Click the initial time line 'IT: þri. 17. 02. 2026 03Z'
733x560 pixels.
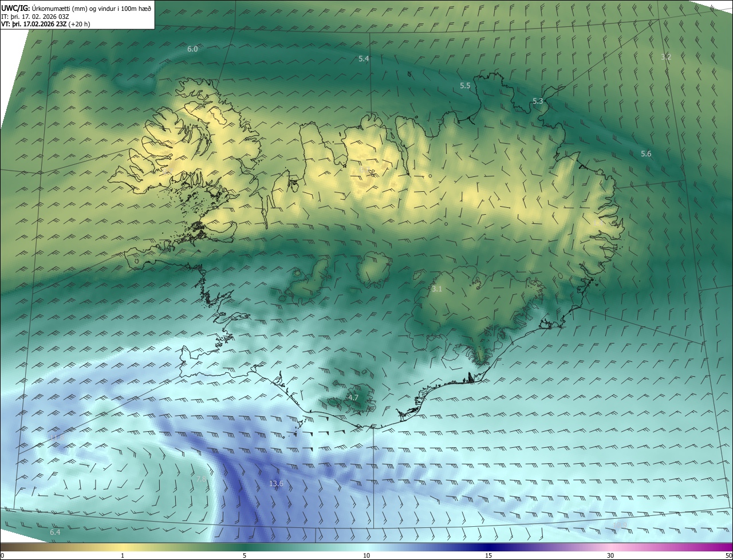(34, 16)
